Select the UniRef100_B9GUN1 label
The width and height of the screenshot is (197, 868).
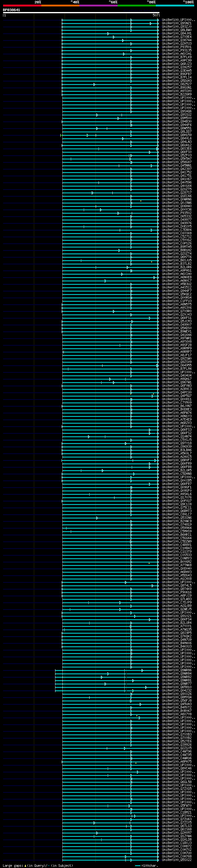(177, 88)
